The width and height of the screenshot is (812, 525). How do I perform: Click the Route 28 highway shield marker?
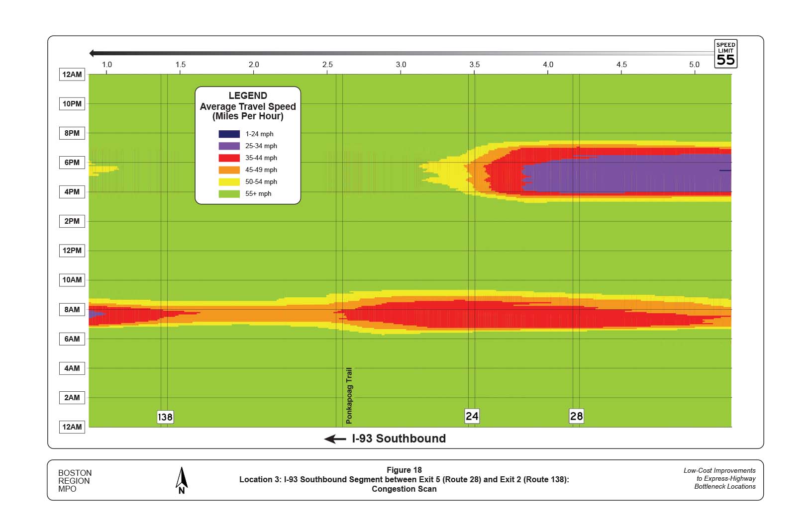click(x=577, y=417)
